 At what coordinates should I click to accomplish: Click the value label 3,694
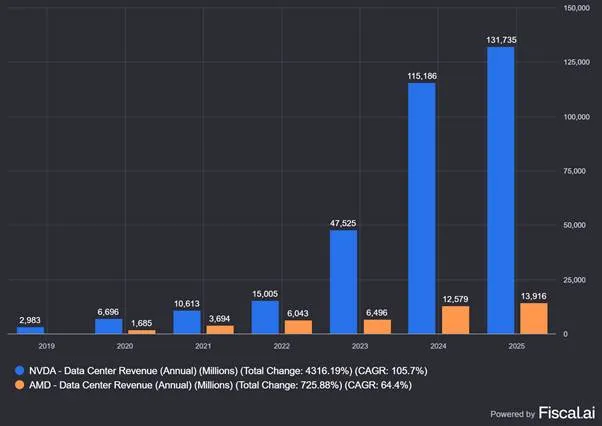pos(220,319)
